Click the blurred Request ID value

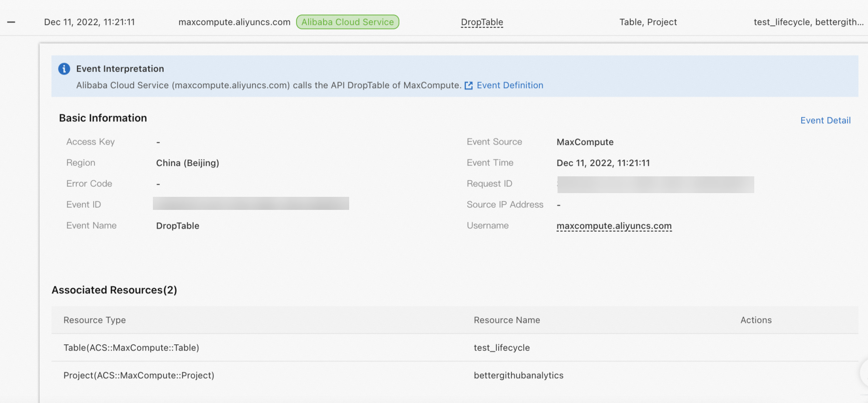pyautogui.click(x=655, y=184)
